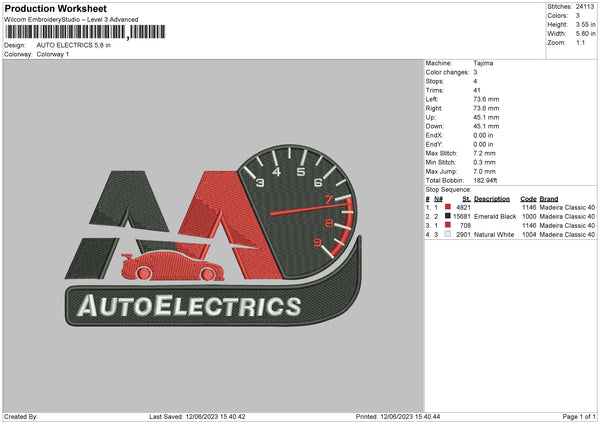Click the red swatch in stop row 1
The height and width of the screenshot is (424, 600).
tap(448, 207)
